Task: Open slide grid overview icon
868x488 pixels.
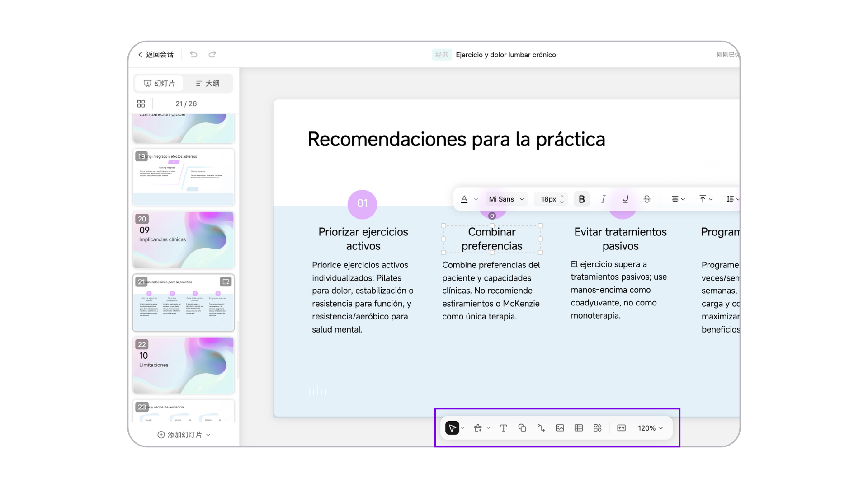Action: coord(141,103)
